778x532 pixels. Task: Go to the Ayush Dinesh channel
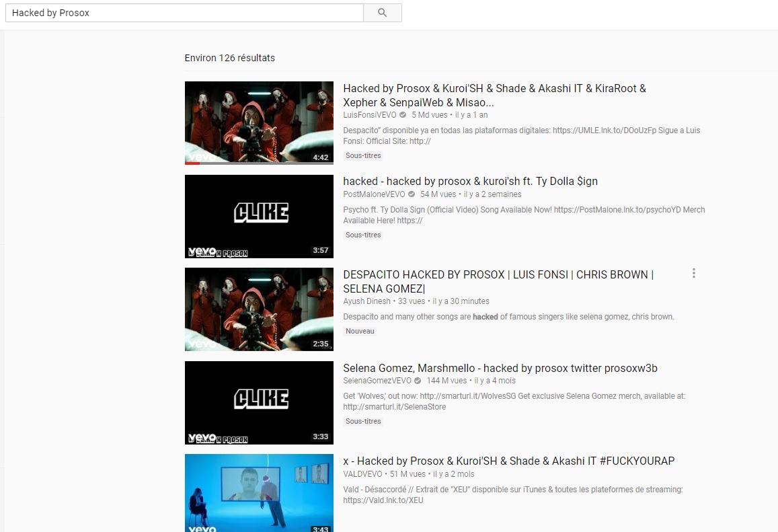coord(367,301)
